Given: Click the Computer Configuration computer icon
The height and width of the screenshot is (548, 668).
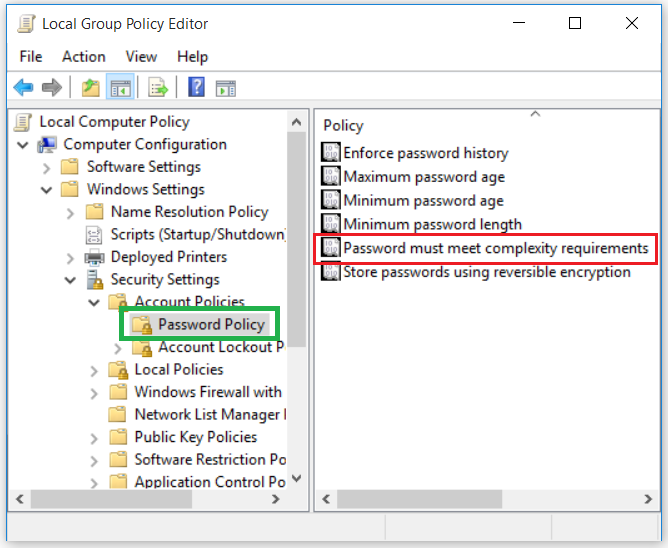Looking at the screenshot, I should coord(47,144).
